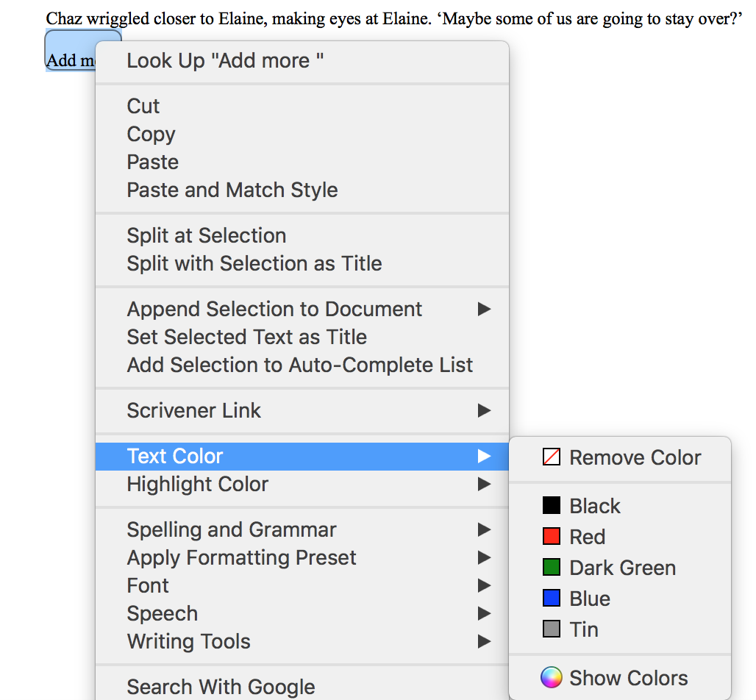The height and width of the screenshot is (700, 756).
Task: Open the Scrivener Link submenu
Action: click(x=302, y=411)
